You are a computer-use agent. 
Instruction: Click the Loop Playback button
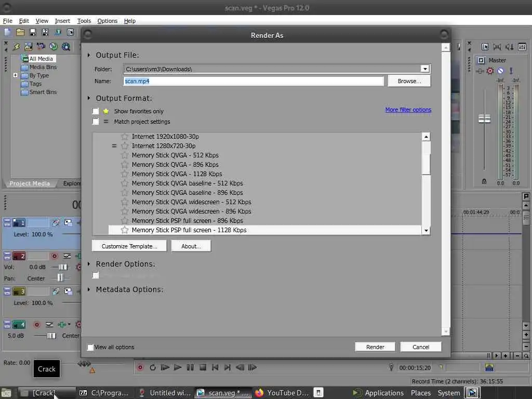[x=153, y=367]
